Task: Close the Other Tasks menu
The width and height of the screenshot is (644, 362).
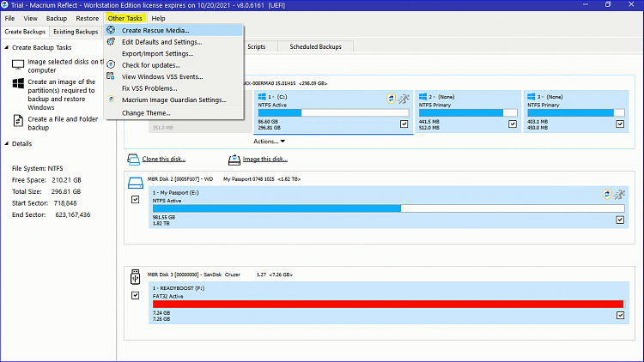Action: (125, 18)
